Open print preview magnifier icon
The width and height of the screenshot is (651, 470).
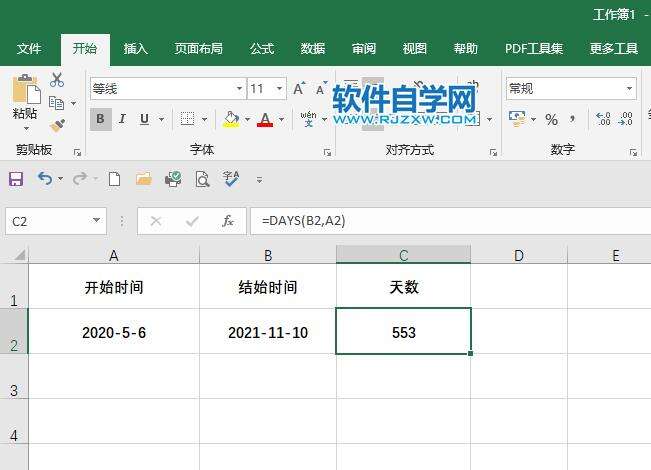pos(202,179)
